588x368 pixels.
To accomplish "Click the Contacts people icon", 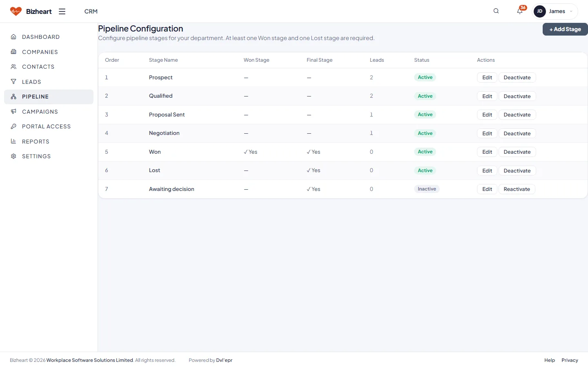I will point(13,67).
